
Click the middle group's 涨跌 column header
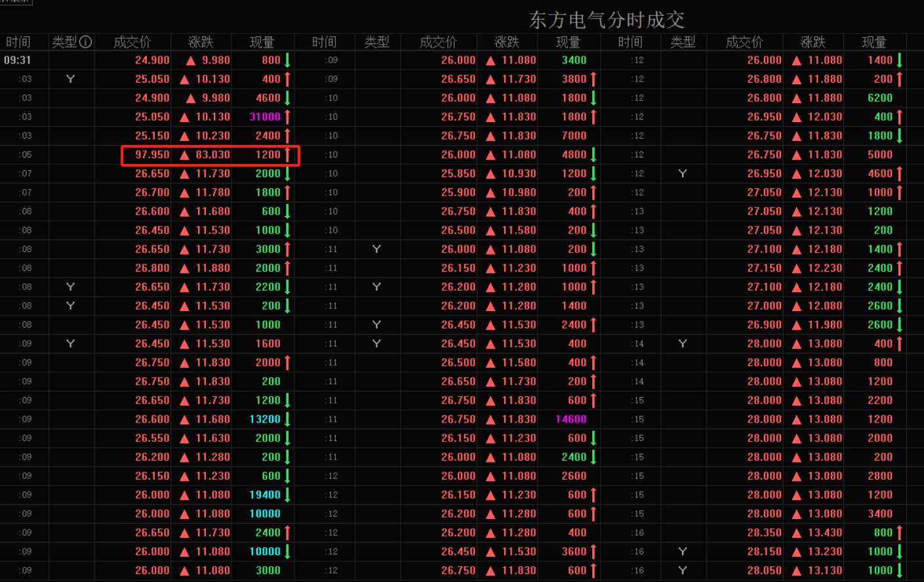pos(506,42)
